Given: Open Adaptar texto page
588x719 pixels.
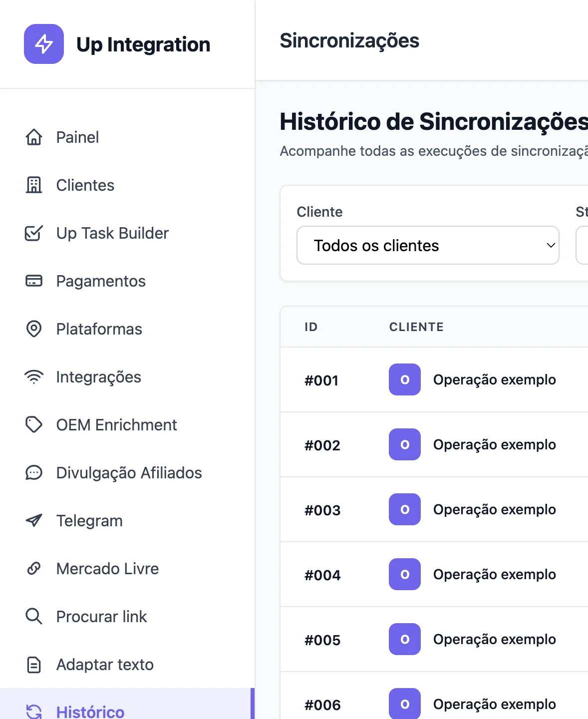Looking at the screenshot, I should (127, 664).
